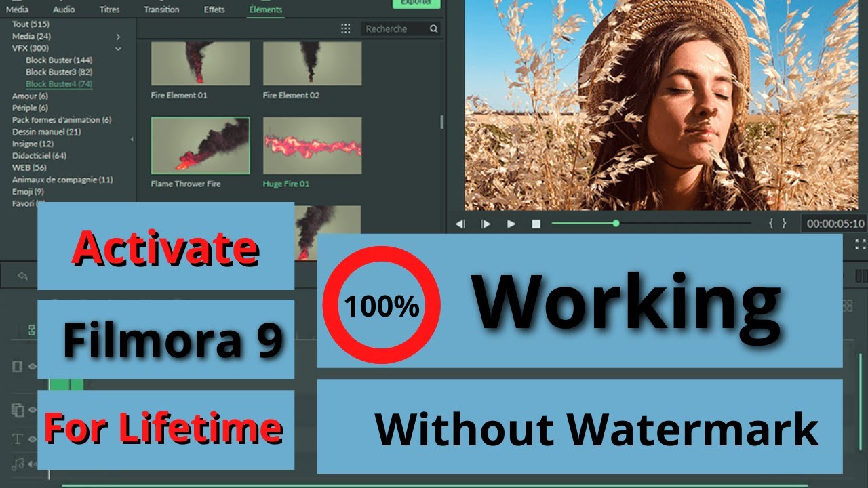Screen dimensions: 868x488
Task: Step forward one frame in preview
Action: (486, 224)
